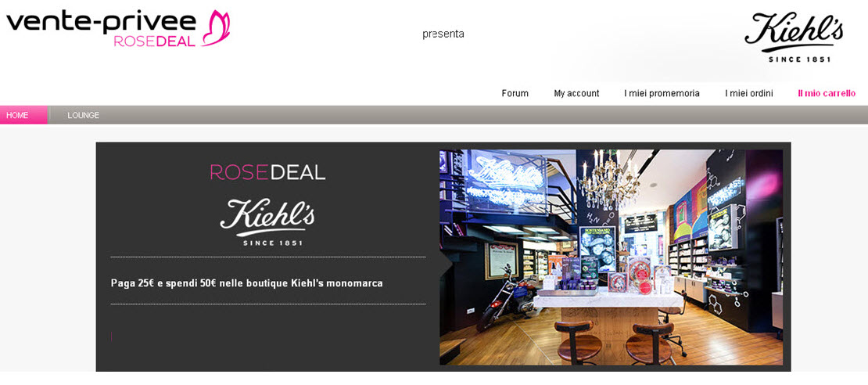Click the white Kiehl's logo in the banner

(267, 221)
